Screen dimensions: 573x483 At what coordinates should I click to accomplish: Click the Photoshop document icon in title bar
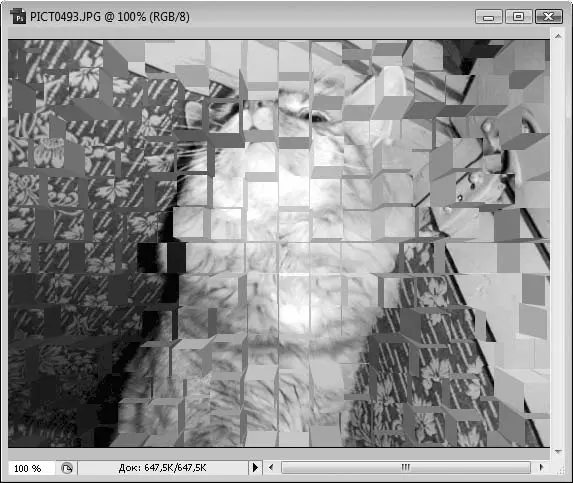coord(18,16)
